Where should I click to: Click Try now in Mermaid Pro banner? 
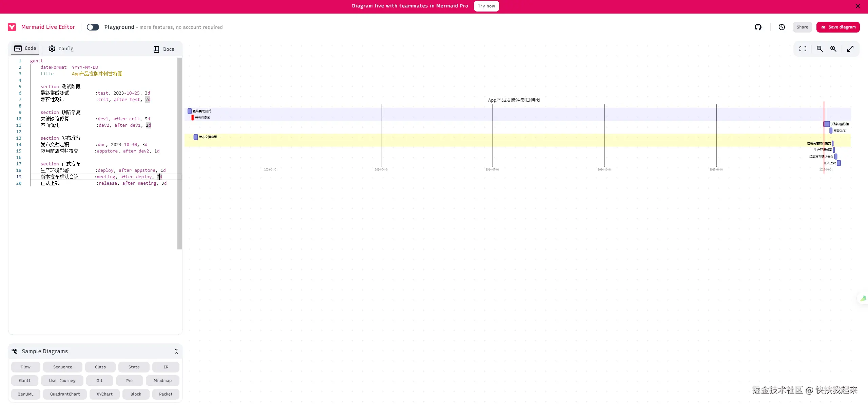pyautogui.click(x=486, y=6)
